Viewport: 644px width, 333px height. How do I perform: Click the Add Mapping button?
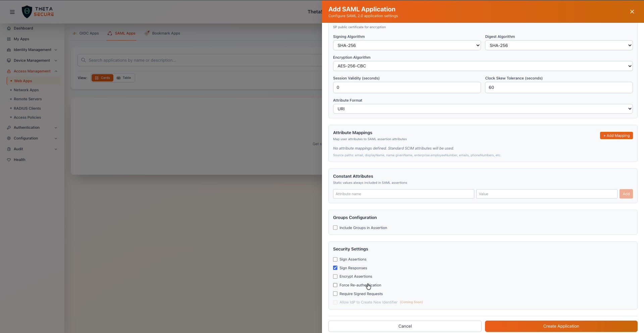point(616,135)
